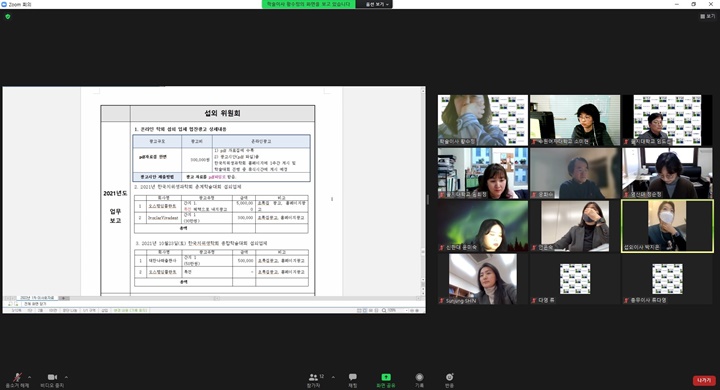This screenshot has width=720, height=390.
Task: Expand video options arrow beside camera
Action: tap(66, 377)
